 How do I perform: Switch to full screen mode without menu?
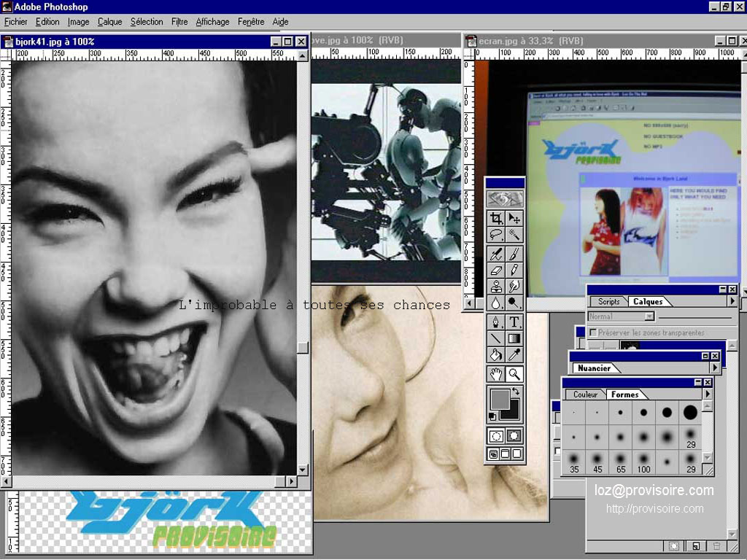tap(516, 454)
